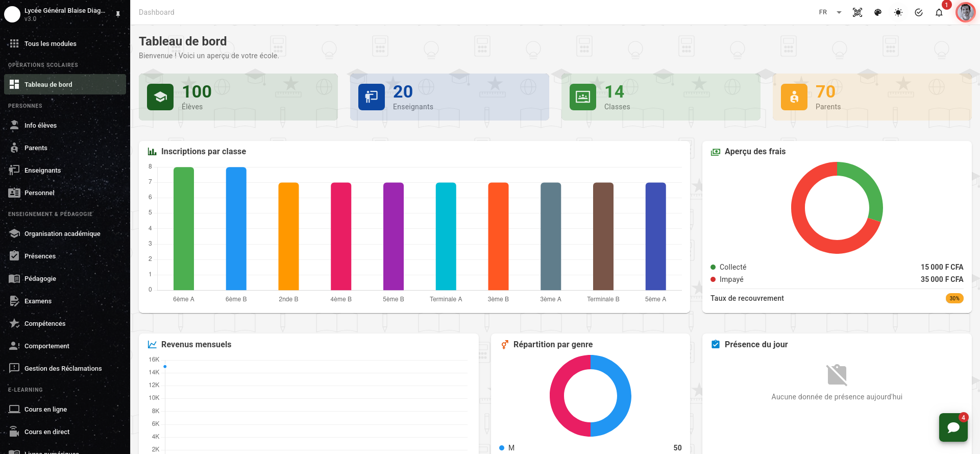Go to Info élèves
Screen dimensions: 980x454
coord(65,125)
